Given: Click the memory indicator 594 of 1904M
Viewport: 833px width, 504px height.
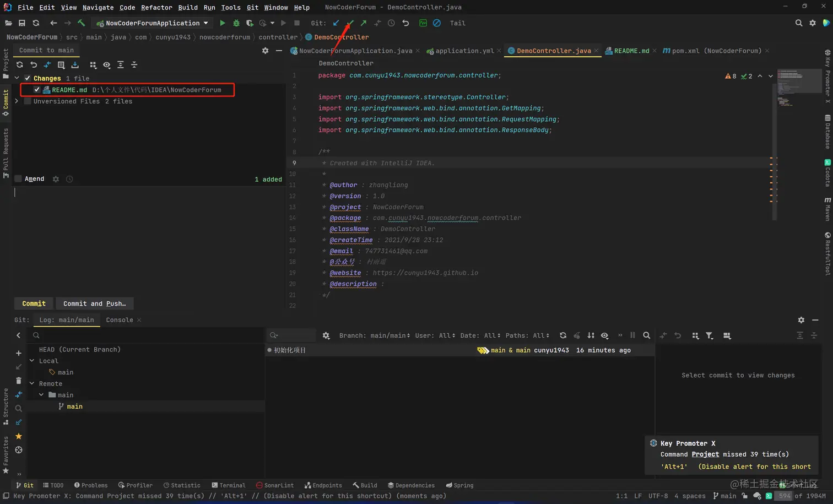Looking at the screenshot, I should click(x=800, y=496).
